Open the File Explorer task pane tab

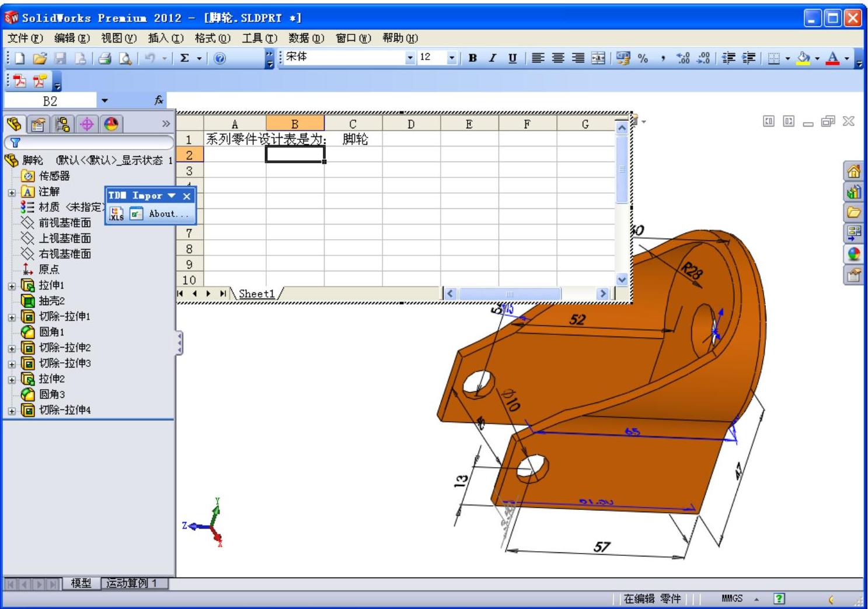pyautogui.click(x=853, y=212)
